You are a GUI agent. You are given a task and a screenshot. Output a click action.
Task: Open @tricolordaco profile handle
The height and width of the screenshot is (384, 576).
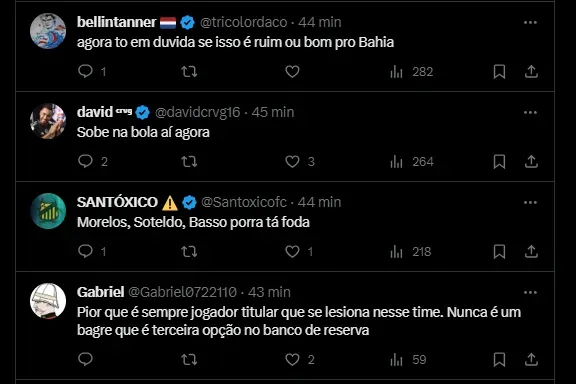(x=244, y=22)
